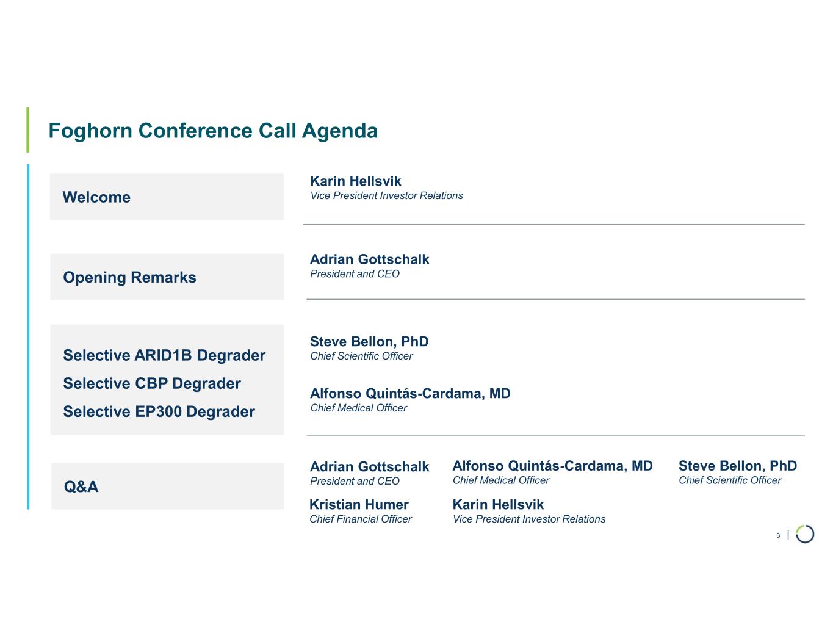Click Alfonso Quintás-Cardama, MD in the Q&A row
The height and width of the screenshot is (644, 833).
[552, 466]
